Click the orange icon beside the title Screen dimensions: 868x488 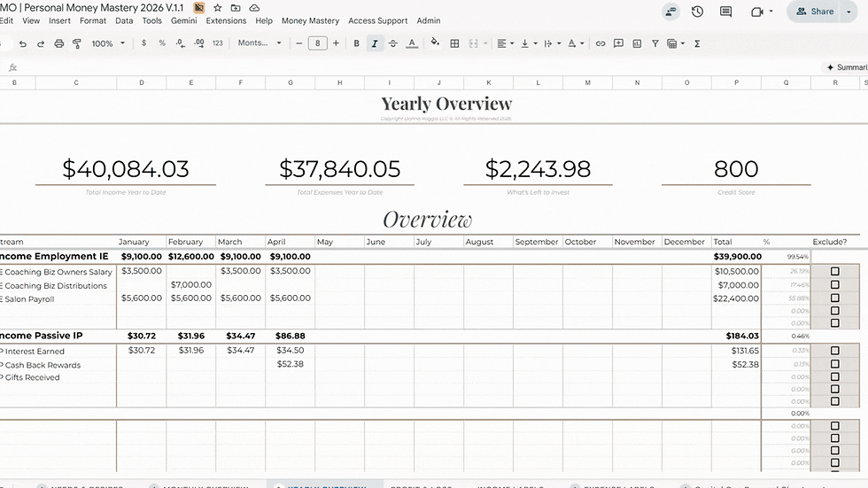(198, 8)
